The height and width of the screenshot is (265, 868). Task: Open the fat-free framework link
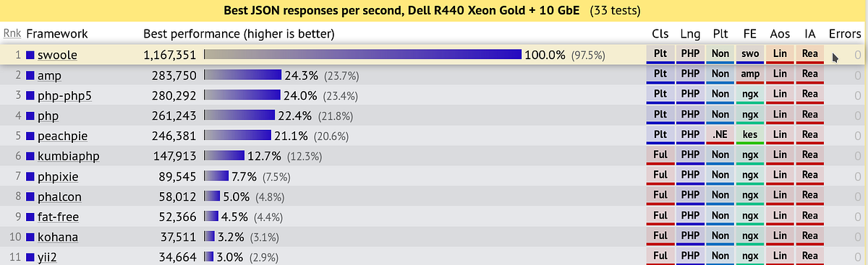tap(58, 217)
